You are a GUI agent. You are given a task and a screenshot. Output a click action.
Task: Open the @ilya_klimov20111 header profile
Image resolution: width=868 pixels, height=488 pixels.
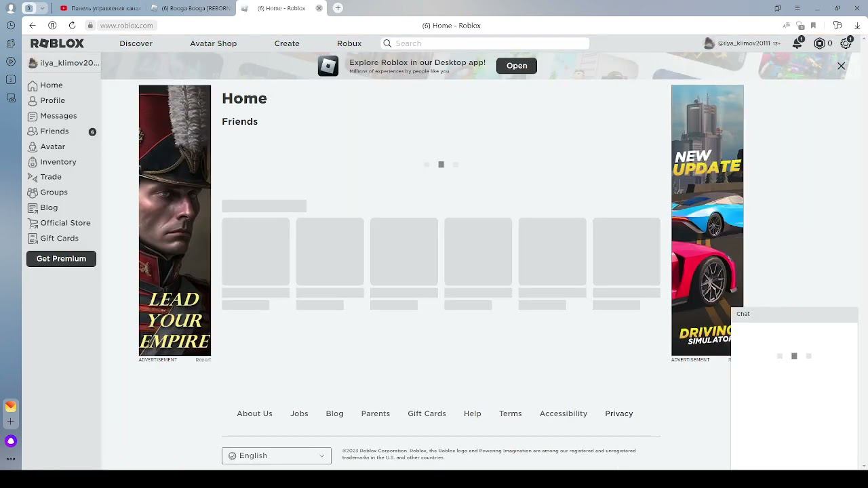point(742,43)
